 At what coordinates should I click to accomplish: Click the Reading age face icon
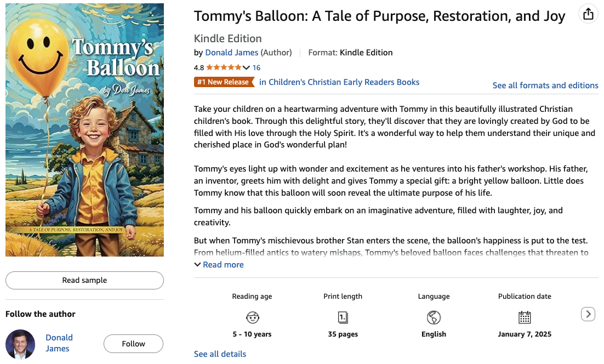[x=252, y=317]
